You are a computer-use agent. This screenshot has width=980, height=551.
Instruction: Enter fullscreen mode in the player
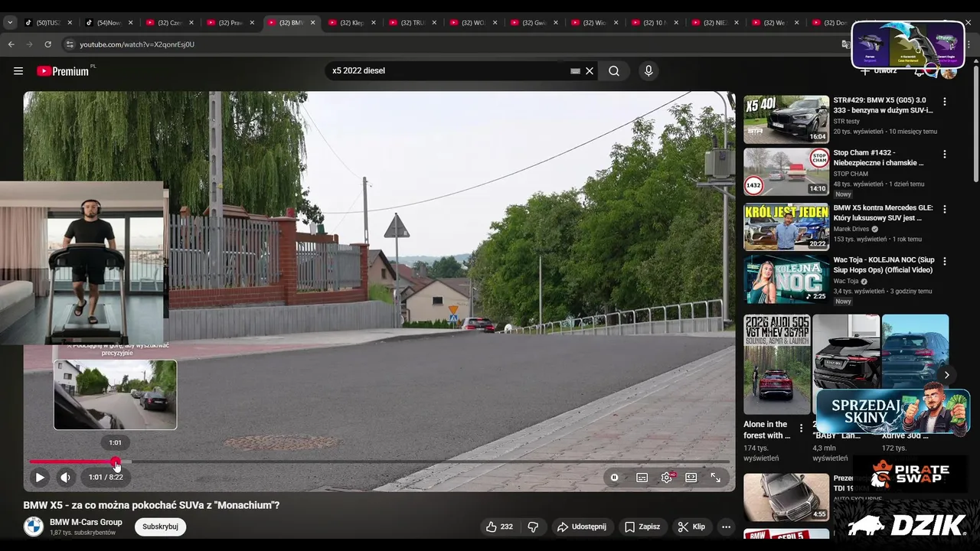[x=716, y=478]
